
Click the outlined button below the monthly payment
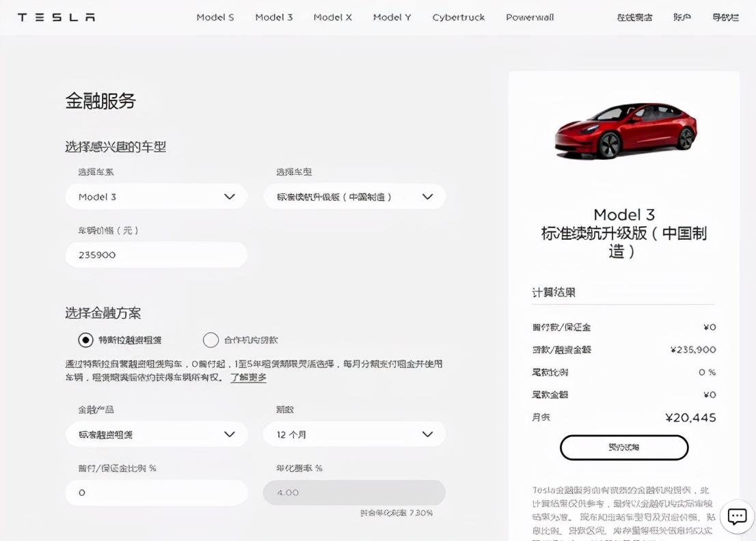click(x=623, y=447)
